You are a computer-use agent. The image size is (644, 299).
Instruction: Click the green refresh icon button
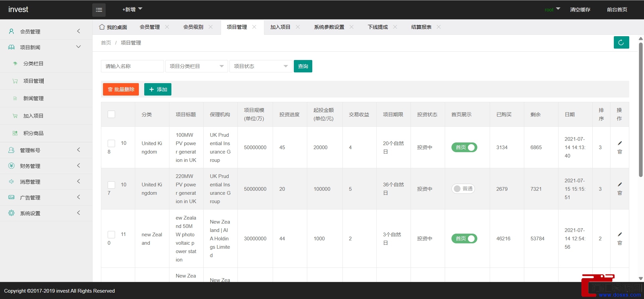(x=621, y=43)
